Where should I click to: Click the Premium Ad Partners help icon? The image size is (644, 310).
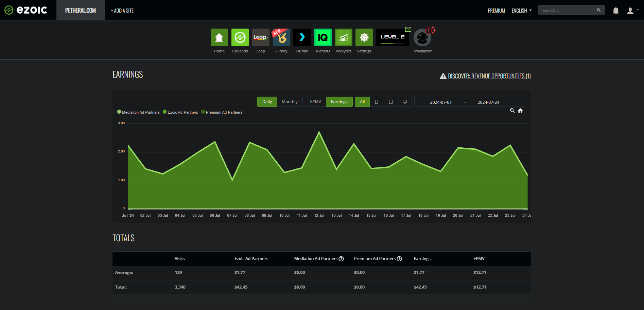(399, 259)
